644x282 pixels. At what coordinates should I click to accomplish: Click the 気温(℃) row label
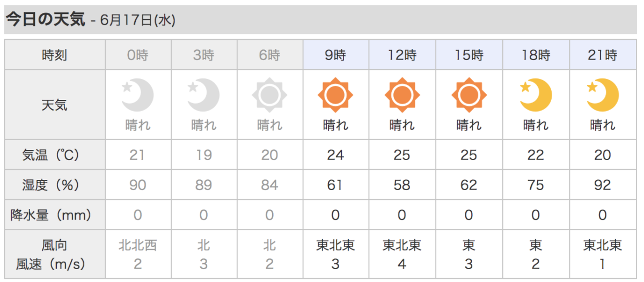pyautogui.click(x=55, y=155)
